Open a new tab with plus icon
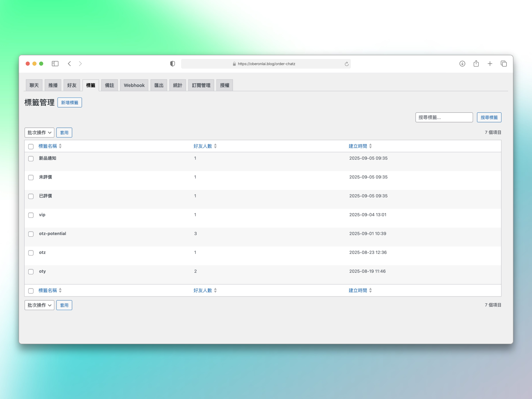The image size is (532, 399). [x=490, y=64]
